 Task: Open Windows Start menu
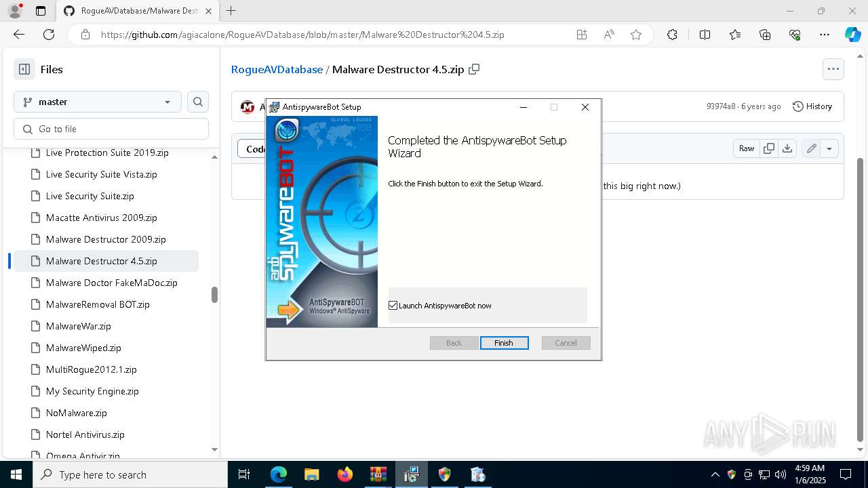click(x=16, y=474)
